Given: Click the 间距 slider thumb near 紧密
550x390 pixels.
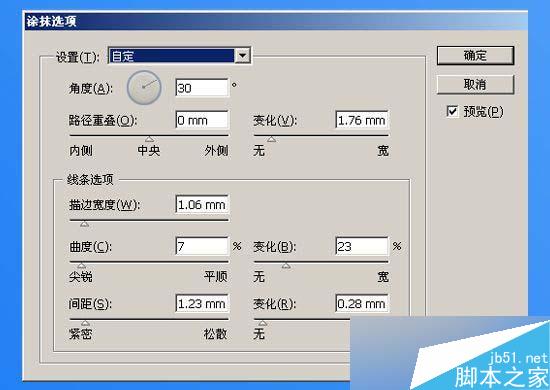Looking at the screenshot, I should coord(85,323).
